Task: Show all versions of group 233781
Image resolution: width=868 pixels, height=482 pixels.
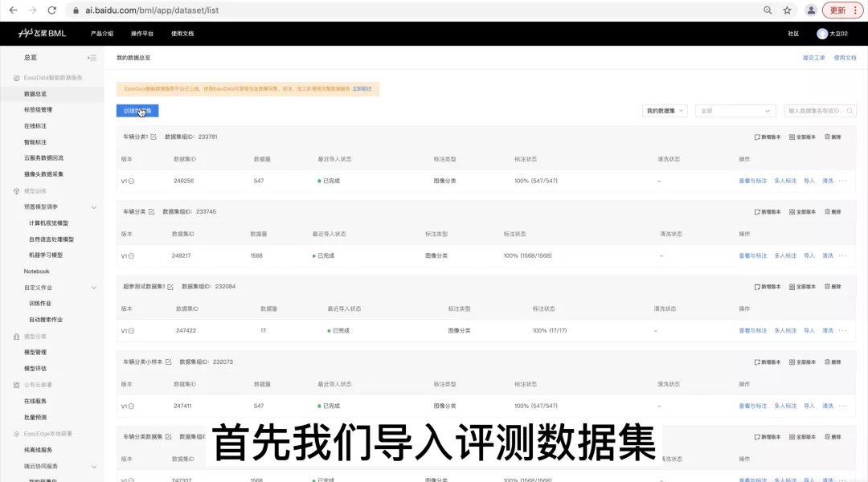Action: tap(802, 137)
